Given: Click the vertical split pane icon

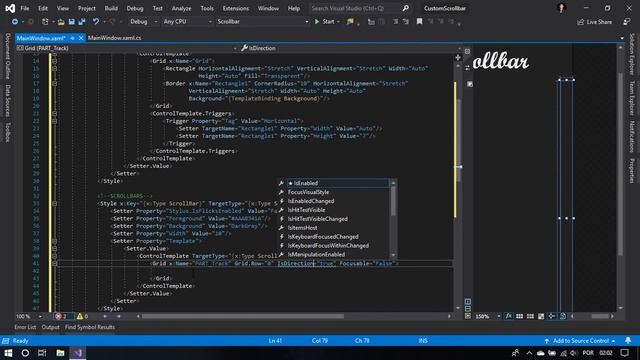Looking at the screenshot, I should tap(468, 302).
